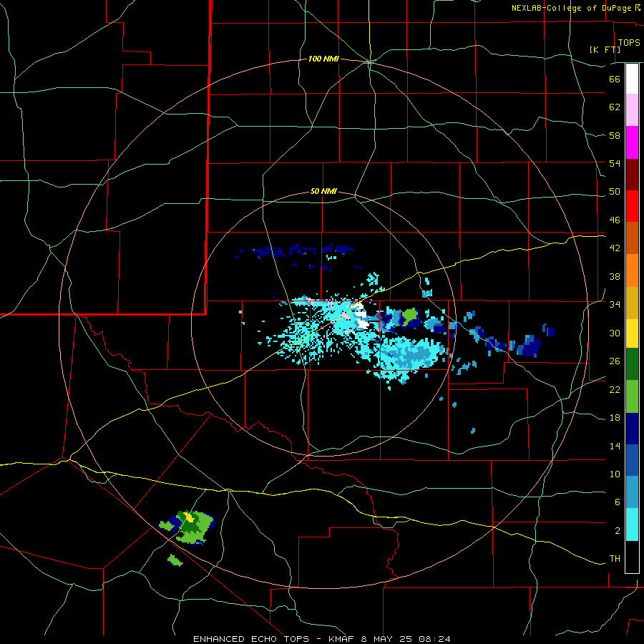
Task: Click the legend value 46
Action: pyautogui.click(x=615, y=220)
